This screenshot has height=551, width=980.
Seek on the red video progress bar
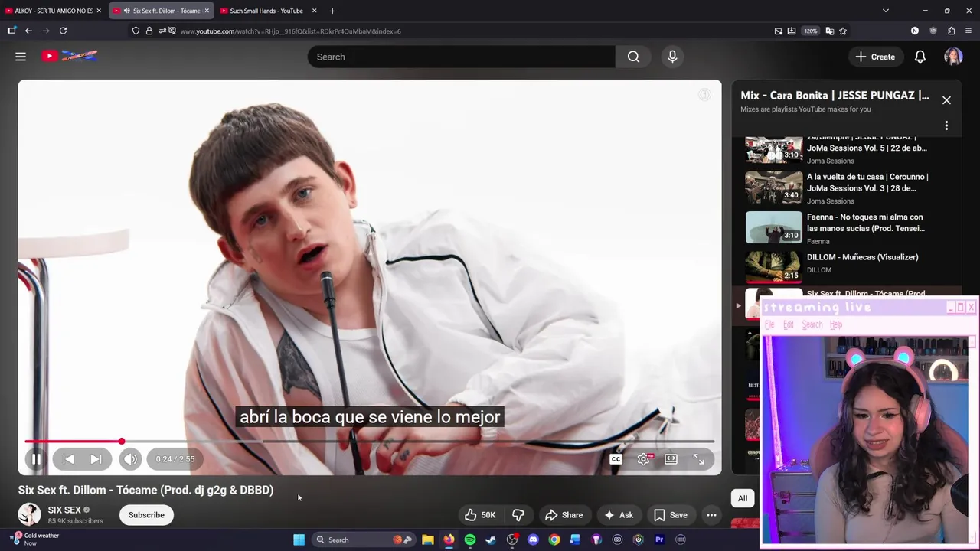pyautogui.click(x=369, y=442)
